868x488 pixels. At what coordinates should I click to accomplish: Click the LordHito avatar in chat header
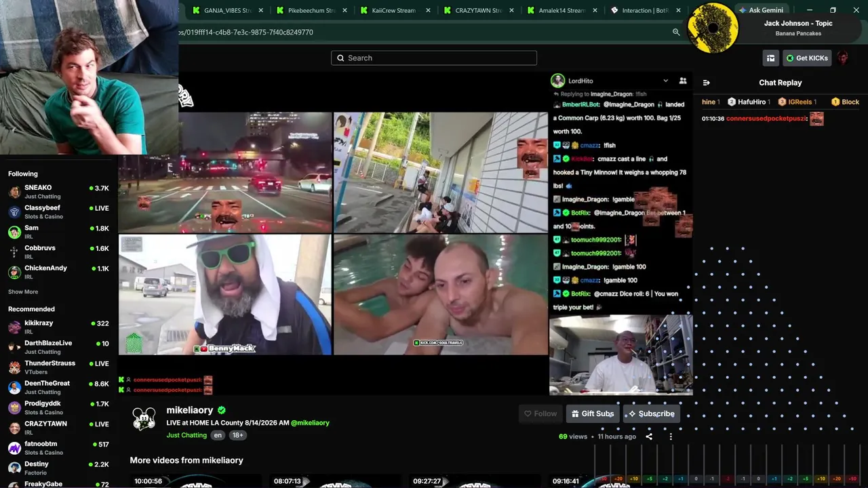click(x=558, y=81)
